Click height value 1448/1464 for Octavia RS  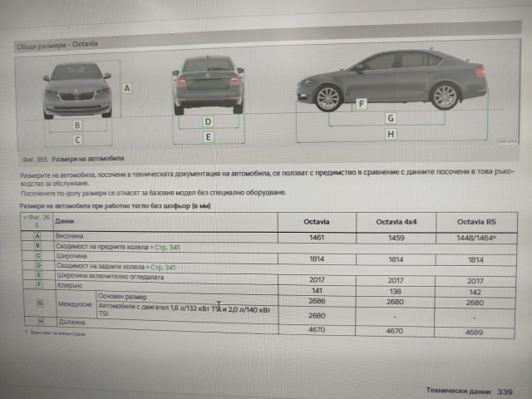coord(475,238)
